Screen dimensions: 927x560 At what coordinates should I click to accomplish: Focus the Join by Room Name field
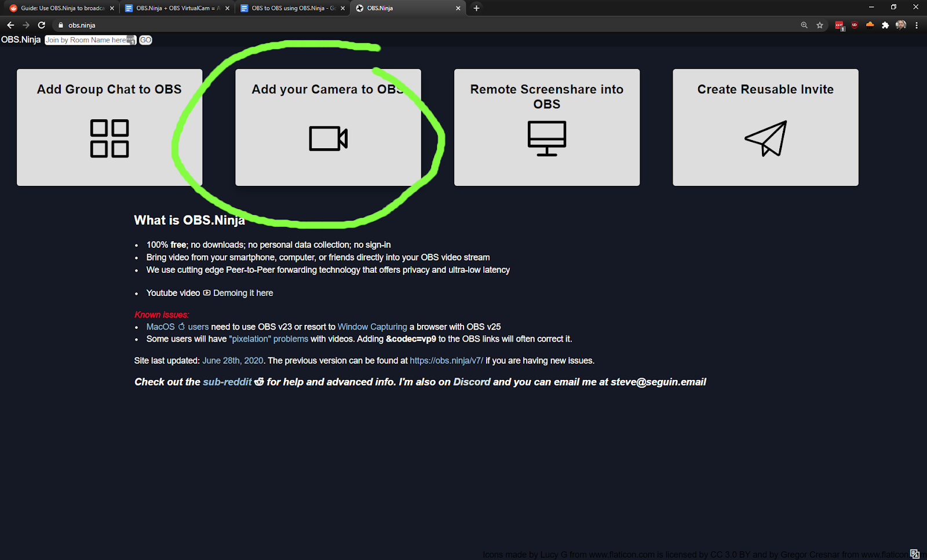click(90, 40)
